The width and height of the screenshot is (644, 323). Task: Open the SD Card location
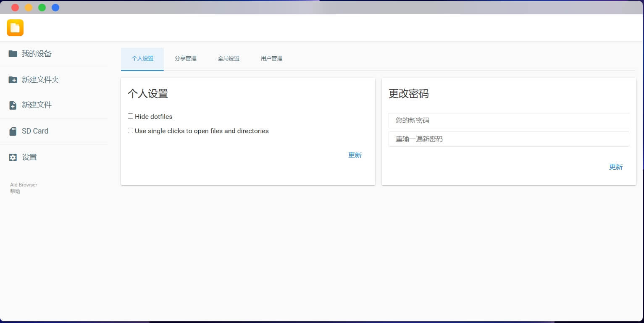(35, 131)
